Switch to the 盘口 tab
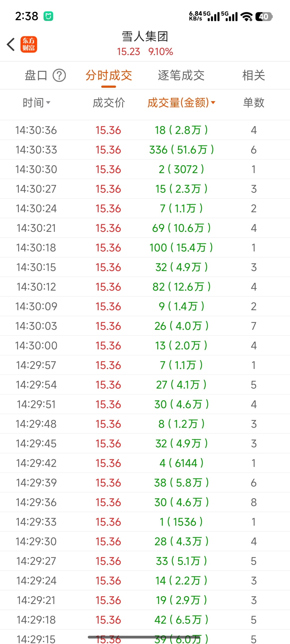 point(36,75)
